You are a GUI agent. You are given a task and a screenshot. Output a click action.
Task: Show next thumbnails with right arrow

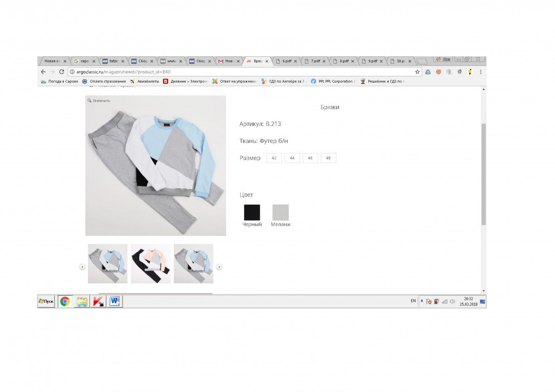click(219, 267)
